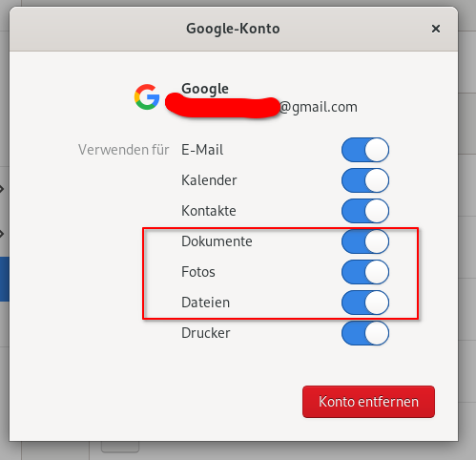Image resolution: width=476 pixels, height=460 pixels.
Task: Click the Google "G" logo icon
Action: coord(147,97)
